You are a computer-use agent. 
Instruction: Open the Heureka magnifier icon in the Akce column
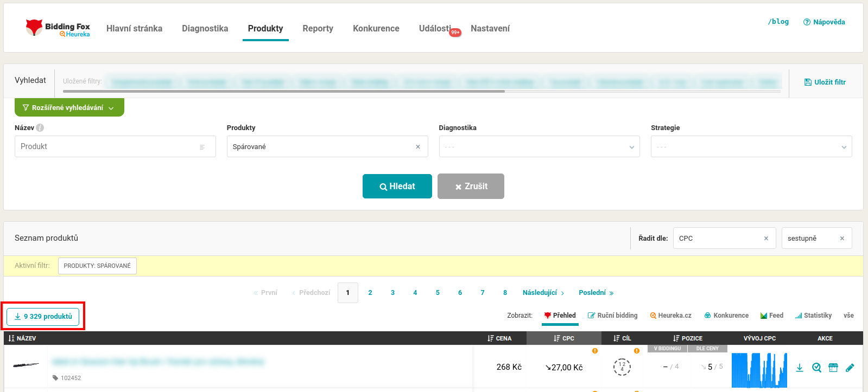[x=816, y=368]
